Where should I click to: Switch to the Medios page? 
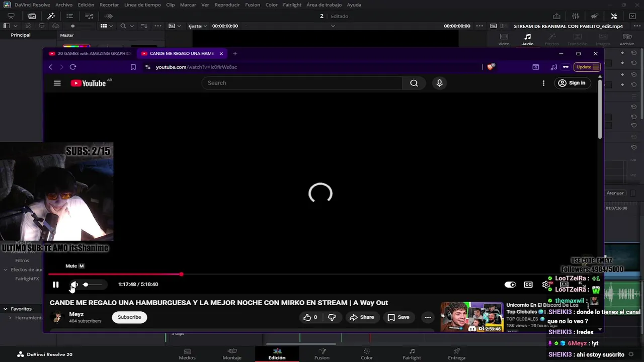click(x=187, y=354)
